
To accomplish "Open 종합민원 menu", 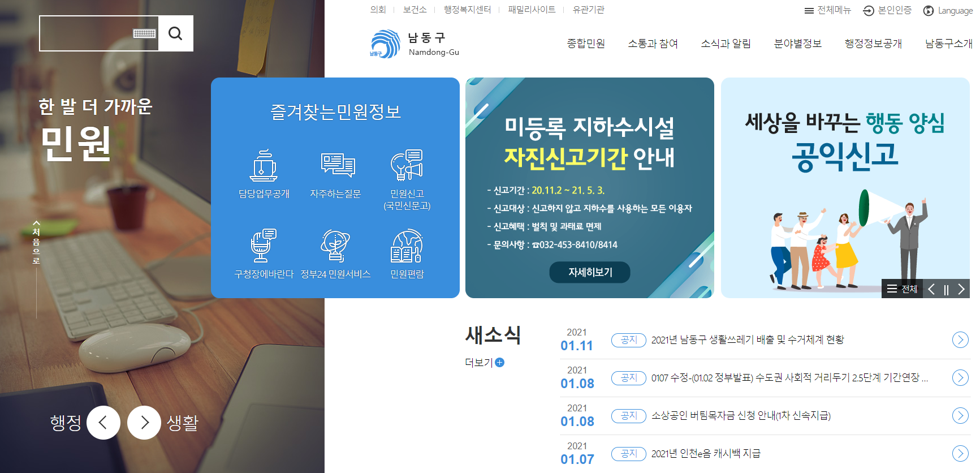I will pos(586,44).
